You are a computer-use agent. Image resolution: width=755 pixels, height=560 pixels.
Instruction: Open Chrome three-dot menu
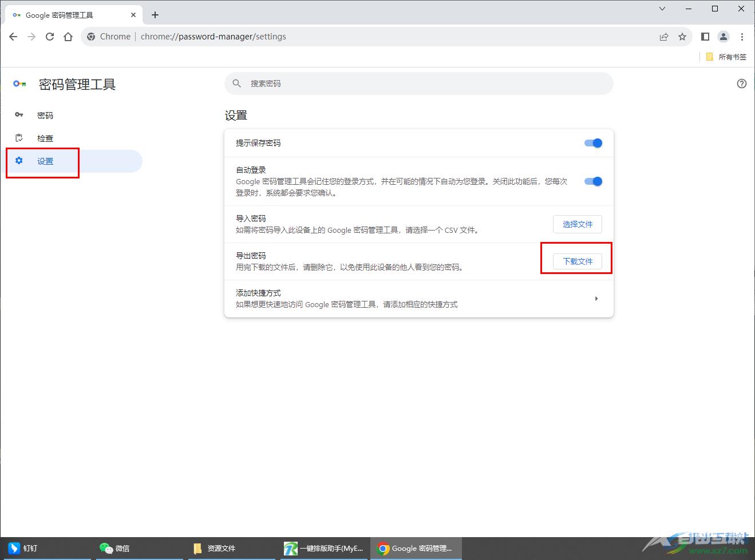coord(742,37)
